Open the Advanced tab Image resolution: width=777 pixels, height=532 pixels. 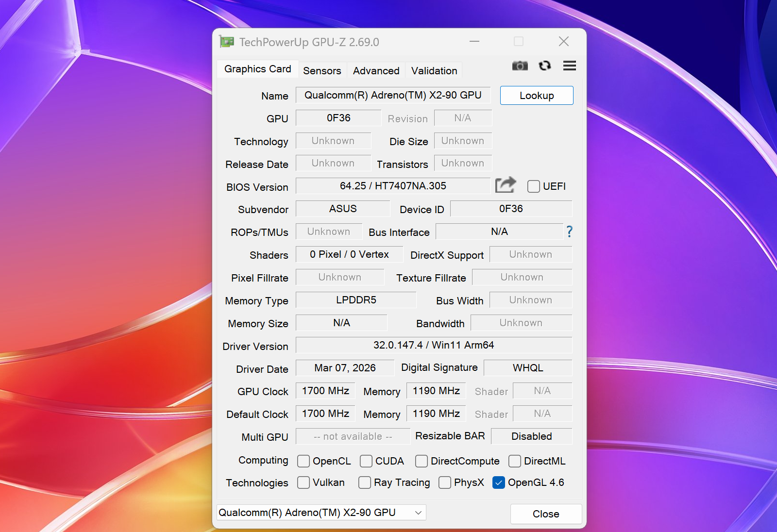point(376,71)
